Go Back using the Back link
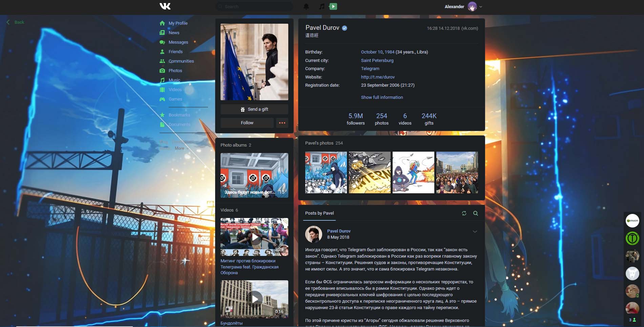The height and width of the screenshot is (327, 644). 16,22
